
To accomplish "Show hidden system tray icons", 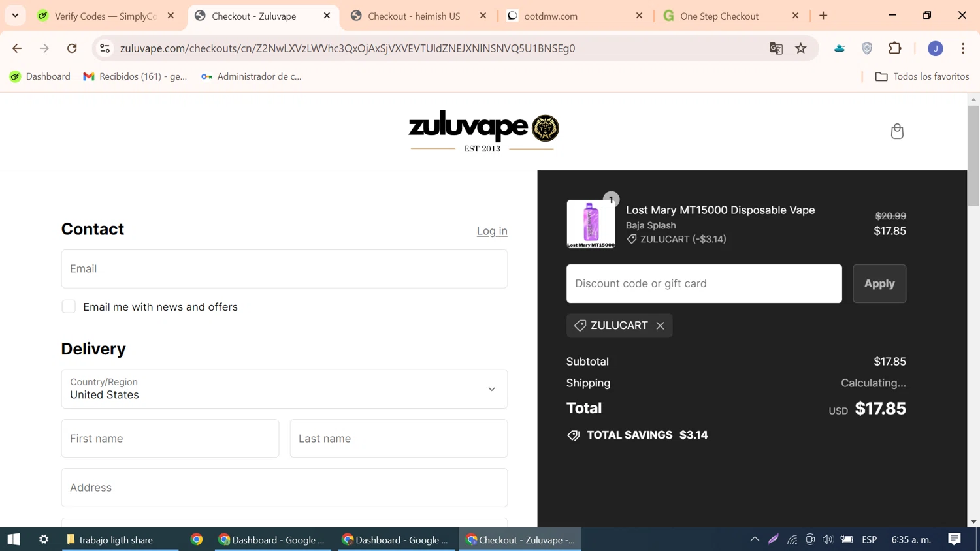I will 755,539.
